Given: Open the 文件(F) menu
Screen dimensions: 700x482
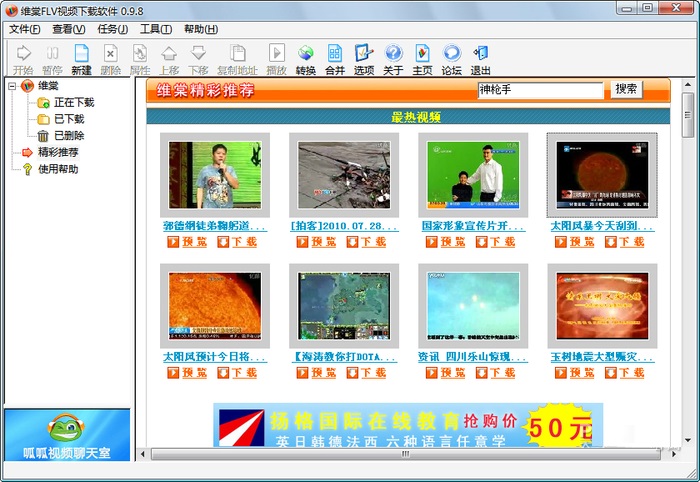Looking at the screenshot, I should 24,29.
